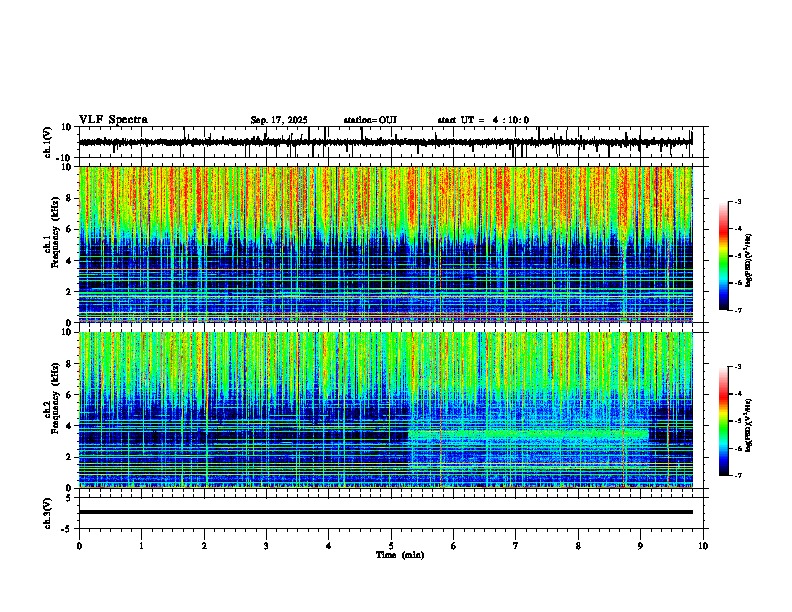This screenshot has height=612, width=792.
Task: Click time axis tick label "6"
Action: [453, 546]
